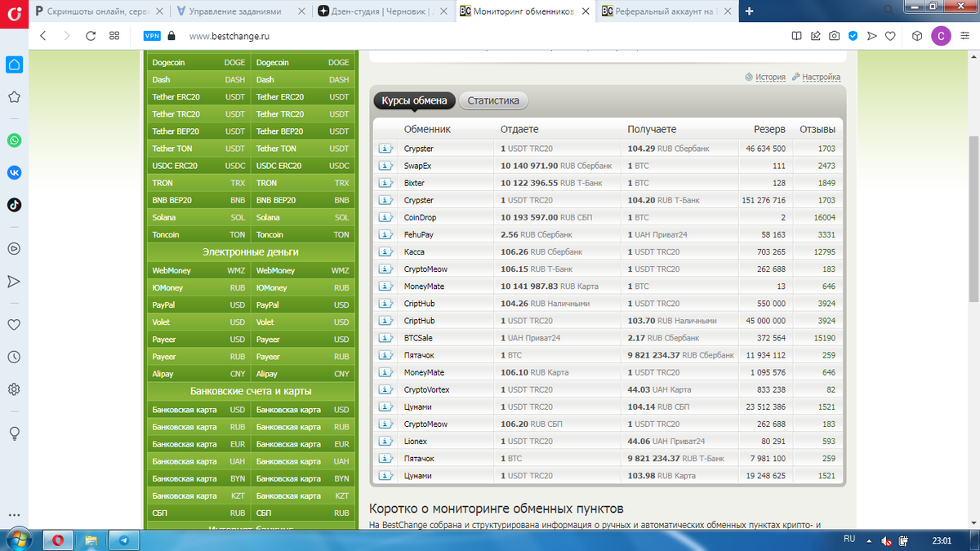980x551 pixels.
Task: Open TikTok in the Opera sidebar
Action: coord(14,205)
